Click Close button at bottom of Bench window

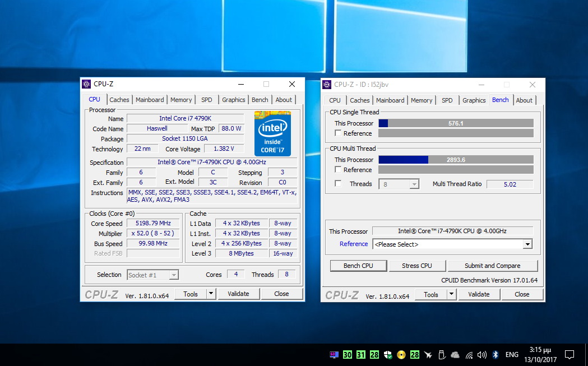coord(522,294)
